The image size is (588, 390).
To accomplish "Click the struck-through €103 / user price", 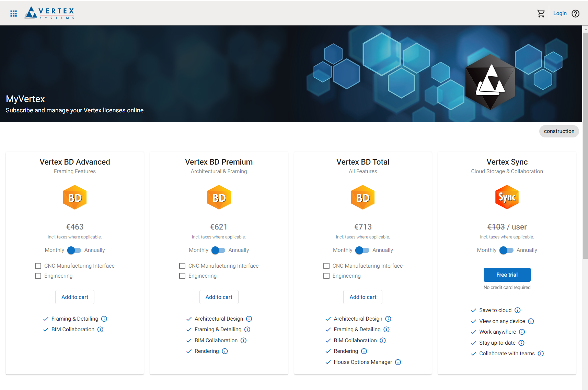I will [507, 227].
